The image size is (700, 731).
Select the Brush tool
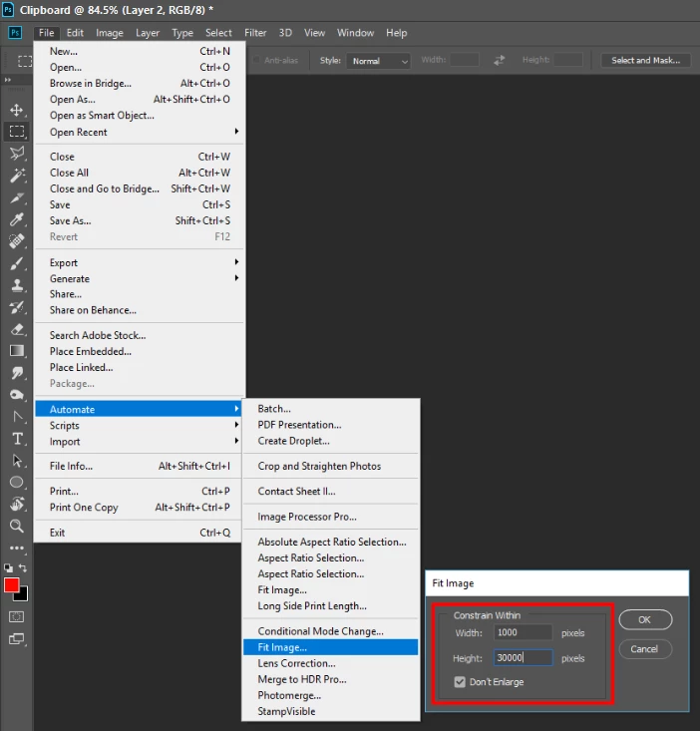click(x=17, y=263)
